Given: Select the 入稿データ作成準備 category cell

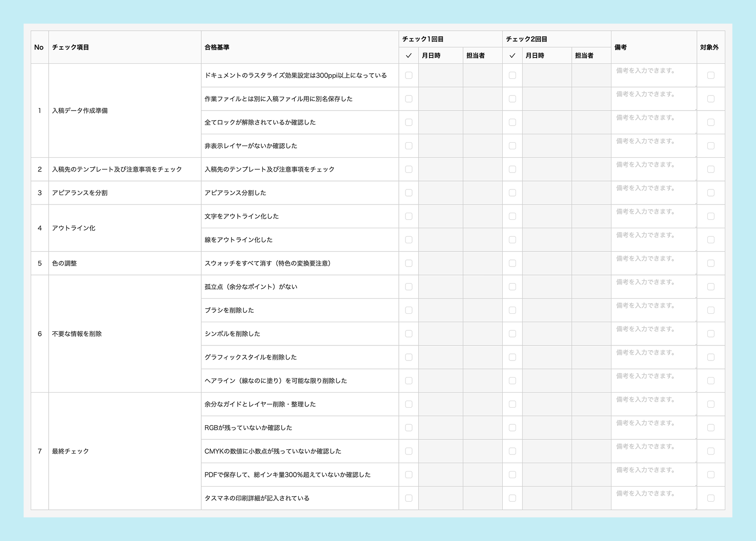Looking at the screenshot, I should 80,111.
